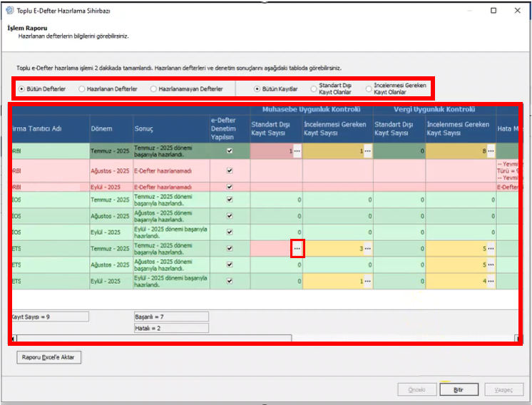Open ellipsis beside ETS Eylül accounting value 1
The height and width of the screenshot is (405, 532).
pyautogui.click(x=368, y=281)
